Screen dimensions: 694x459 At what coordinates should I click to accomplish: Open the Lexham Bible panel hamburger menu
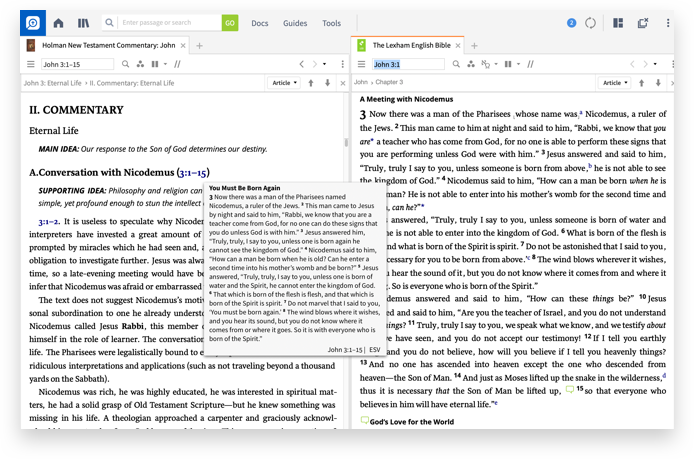click(362, 64)
